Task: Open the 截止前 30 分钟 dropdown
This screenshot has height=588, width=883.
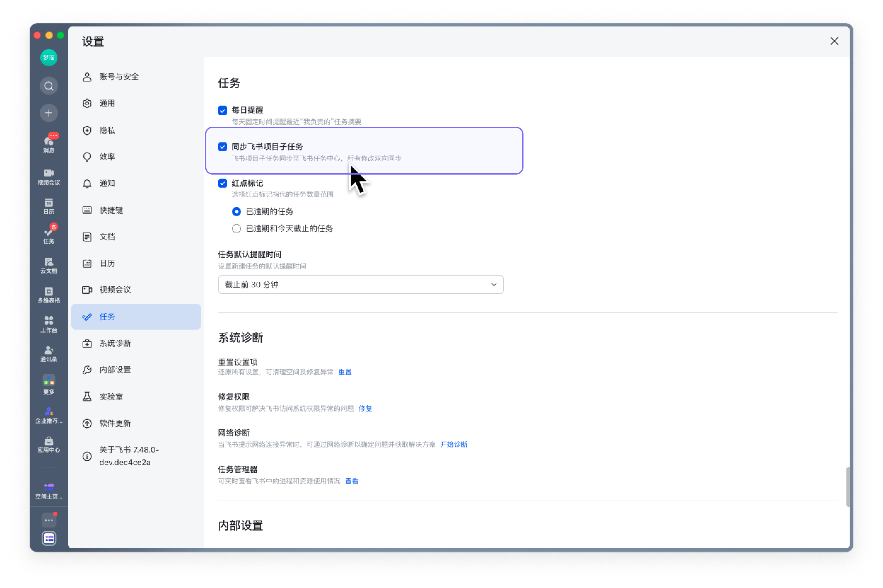Action: tap(361, 285)
